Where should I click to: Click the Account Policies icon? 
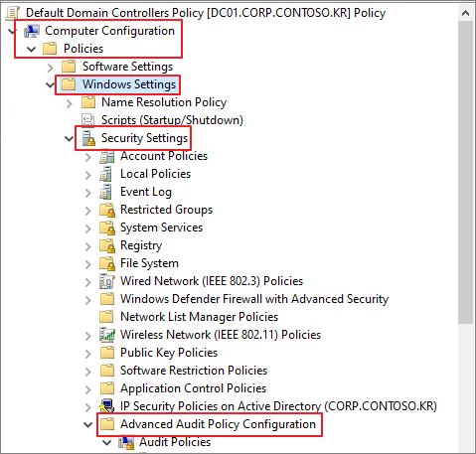[107, 156]
